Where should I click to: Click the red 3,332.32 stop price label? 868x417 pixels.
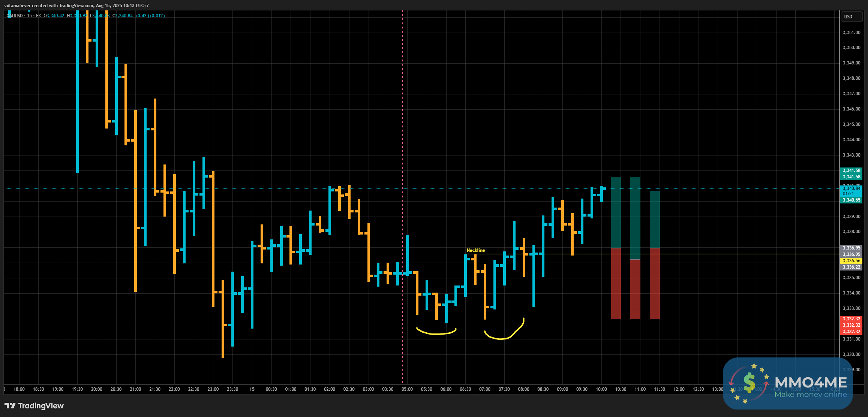[x=852, y=319]
